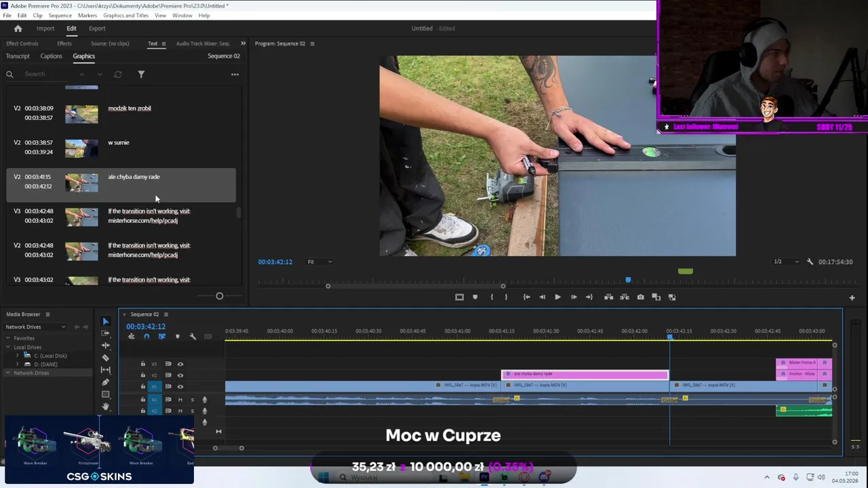Choose the Hand tool
This screenshot has height=488, width=868.
pos(105,407)
